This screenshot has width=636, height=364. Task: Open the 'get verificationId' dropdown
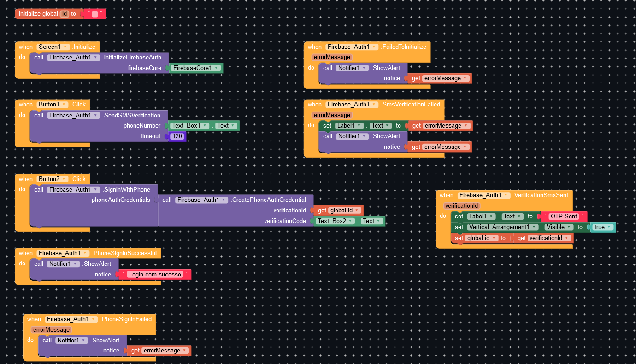549,238
